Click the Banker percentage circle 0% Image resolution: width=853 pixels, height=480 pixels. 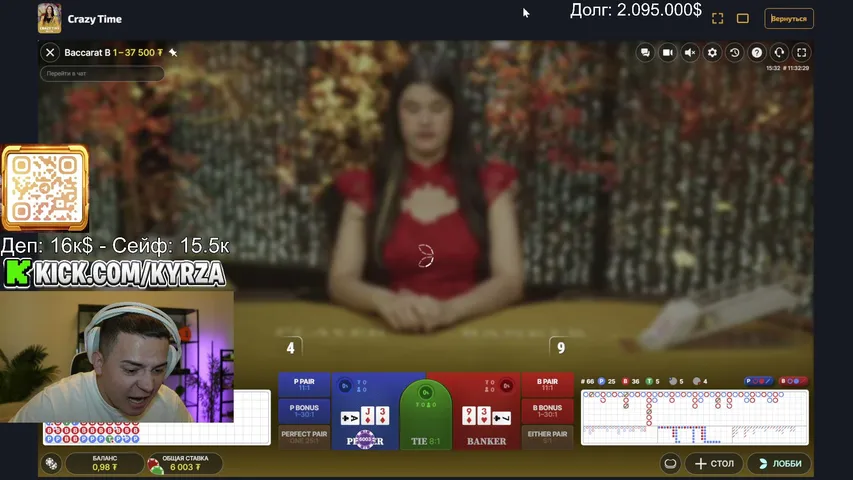[x=506, y=386]
